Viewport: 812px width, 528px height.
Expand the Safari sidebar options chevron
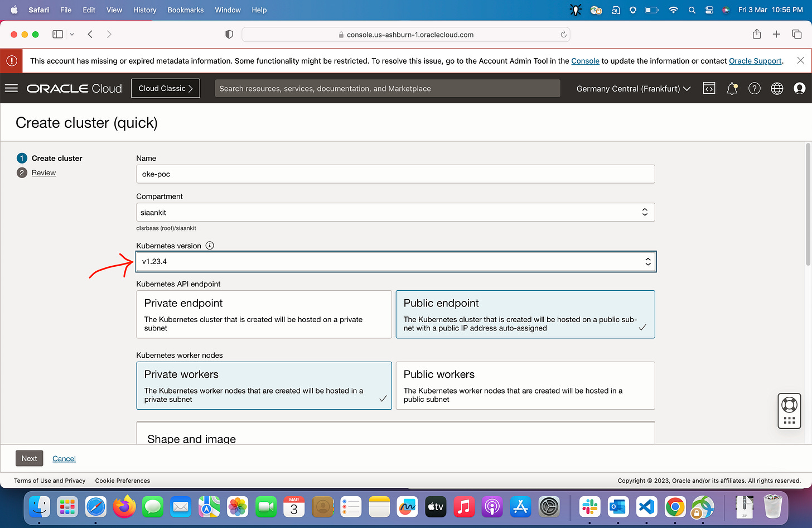pyautogui.click(x=71, y=34)
